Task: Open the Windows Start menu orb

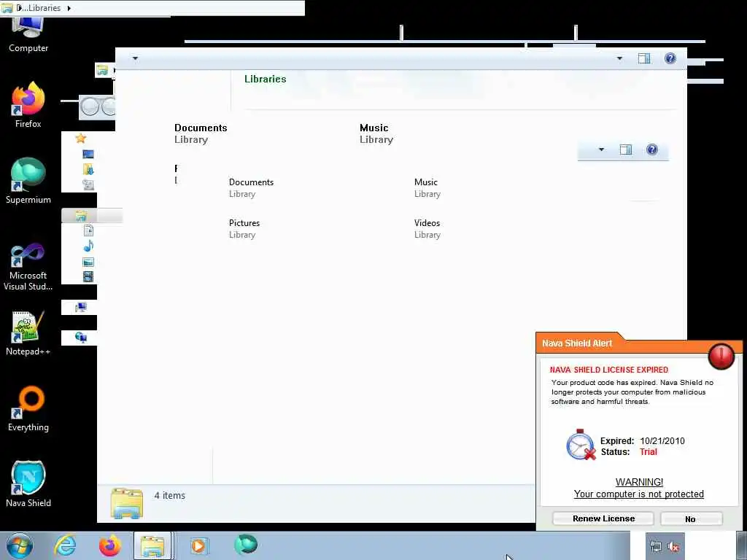Action: (x=20, y=545)
